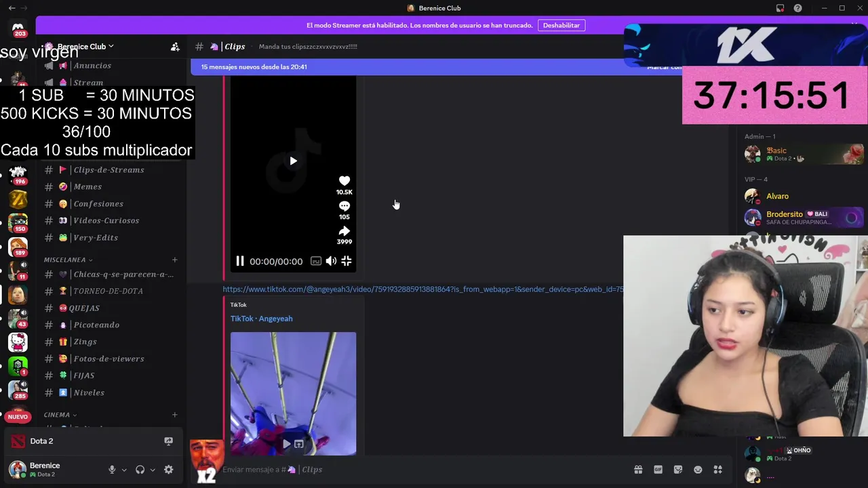Screen dimensions: 868x488
Task: Toggle fullscreen on embedded TikTok player
Action: [347, 261]
